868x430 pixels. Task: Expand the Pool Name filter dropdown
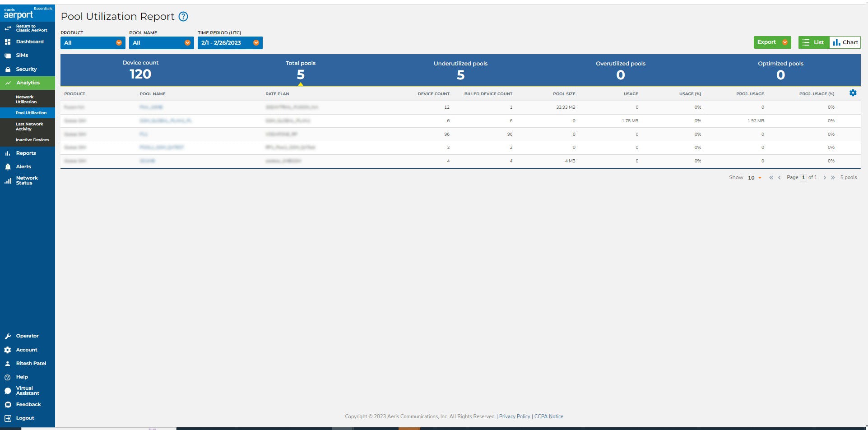(x=161, y=42)
